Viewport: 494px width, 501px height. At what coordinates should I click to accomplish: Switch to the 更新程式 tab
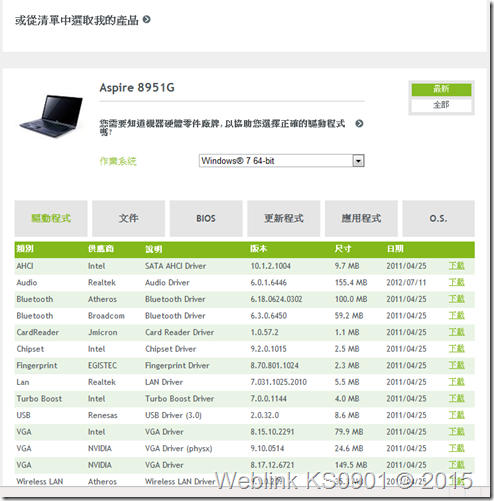[x=284, y=219]
